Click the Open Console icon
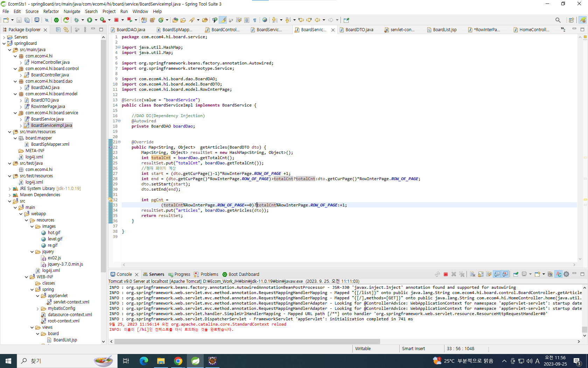Image resolution: width=588 pixels, height=368 pixels. (537, 274)
